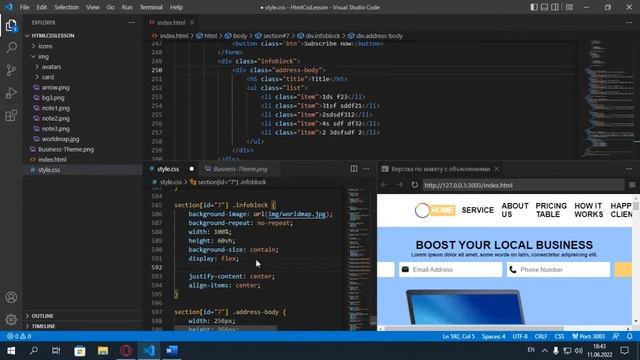Open the Selection menu
Screen dimensions: 640x360
[x=67, y=7]
